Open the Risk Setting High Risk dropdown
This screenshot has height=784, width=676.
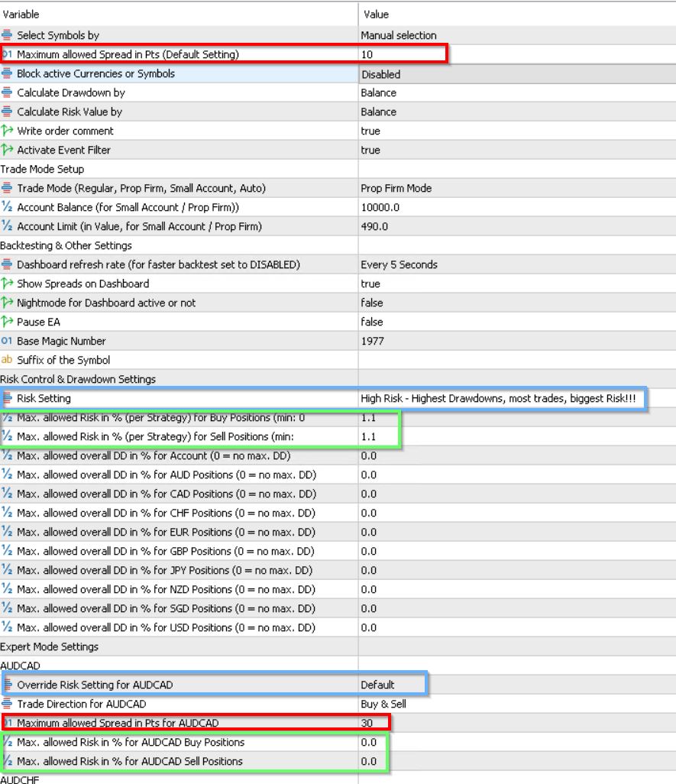[497, 398]
